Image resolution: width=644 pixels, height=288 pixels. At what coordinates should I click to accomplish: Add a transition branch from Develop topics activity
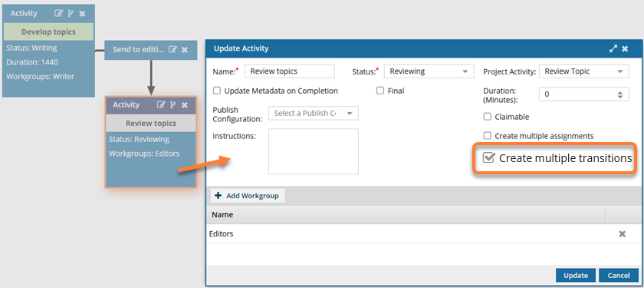click(71, 14)
